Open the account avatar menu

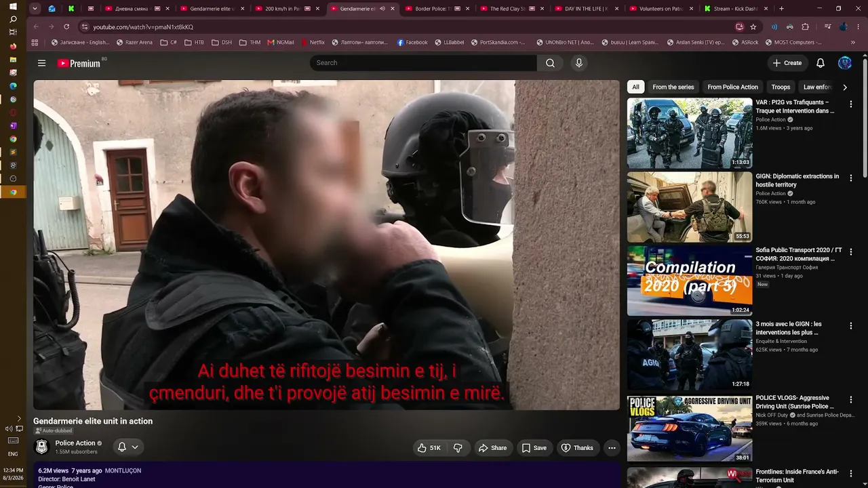click(x=845, y=63)
